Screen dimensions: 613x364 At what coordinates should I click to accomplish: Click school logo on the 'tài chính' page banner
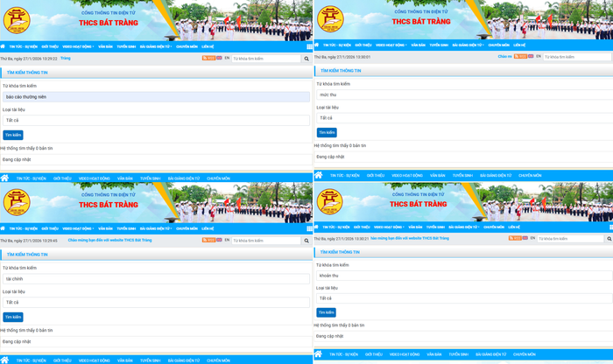[17, 203]
